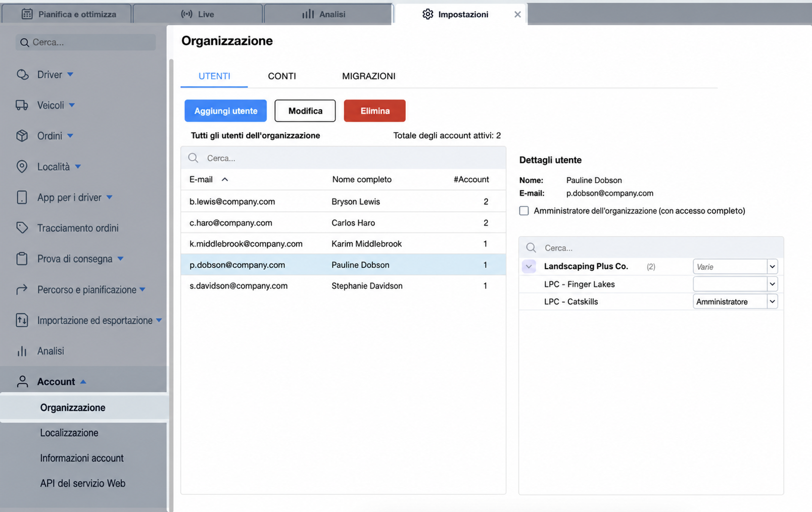Select the Stephanie Davidson row
This screenshot has width=812, height=512.
[344, 286]
